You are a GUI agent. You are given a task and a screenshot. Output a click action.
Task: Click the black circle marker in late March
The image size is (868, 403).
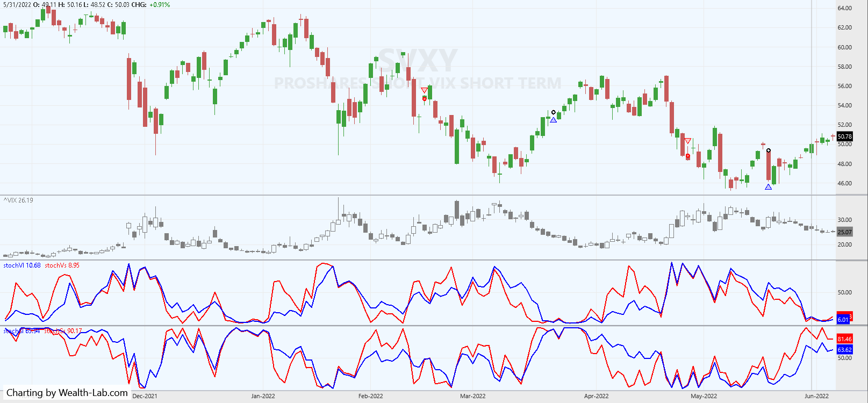pyautogui.click(x=554, y=113)
